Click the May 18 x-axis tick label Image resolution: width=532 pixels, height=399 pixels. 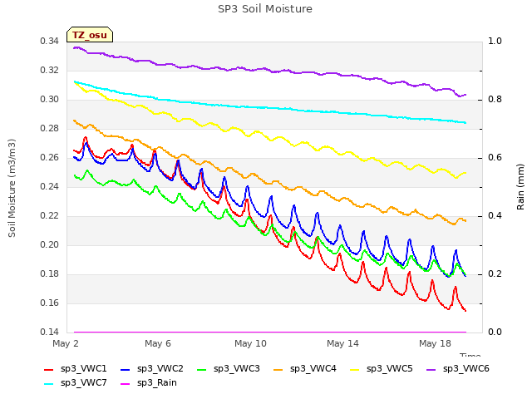[x=435, y=343]
